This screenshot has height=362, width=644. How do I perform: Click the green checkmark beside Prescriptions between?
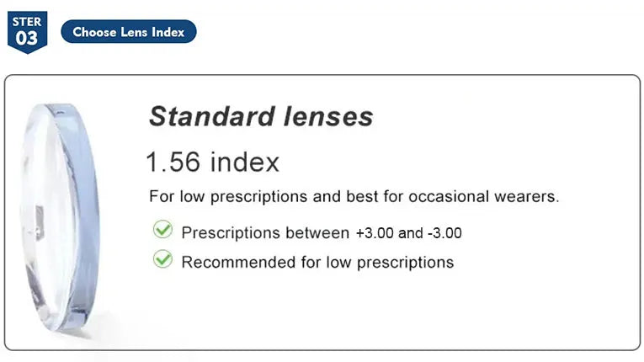(x=162, y=230)
